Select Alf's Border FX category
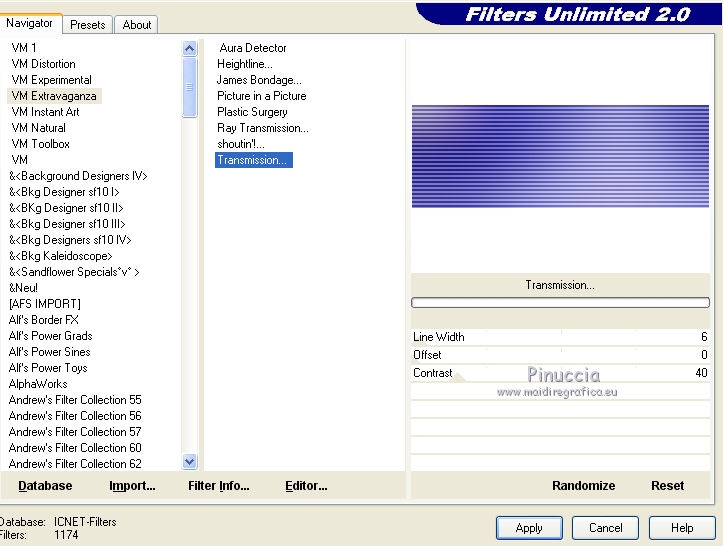The width and height of the screenshot is (723, 546). (43, 320)
